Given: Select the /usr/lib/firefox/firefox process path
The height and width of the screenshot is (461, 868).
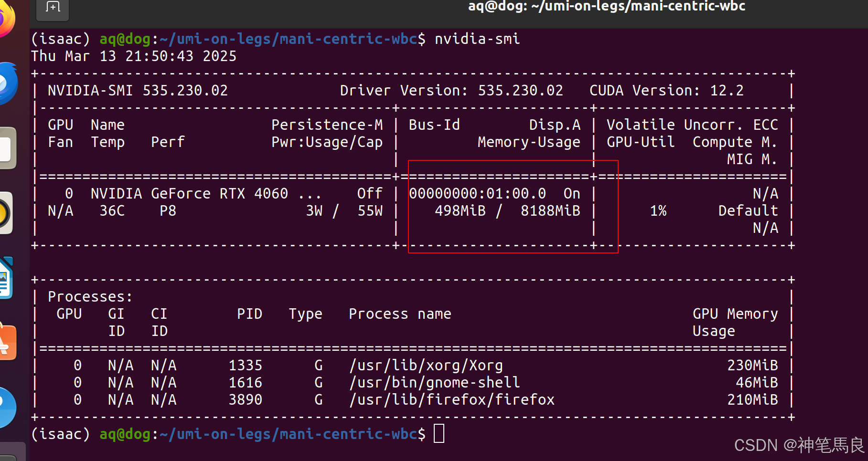Looking at the screenshot, I should pyautogui.click(x=452, y=400).
